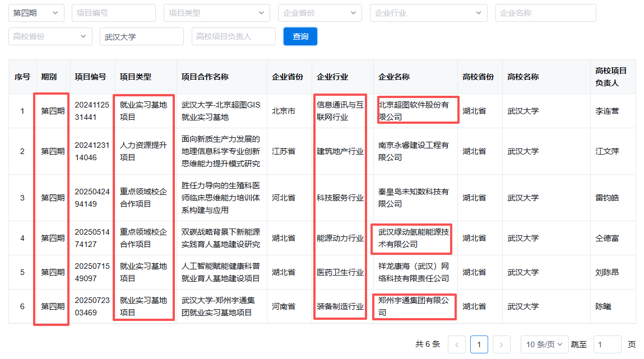This screenshot has width=644, height=359.
Task: Select page 1 in pagination
Action: click(x=479, y=344)
